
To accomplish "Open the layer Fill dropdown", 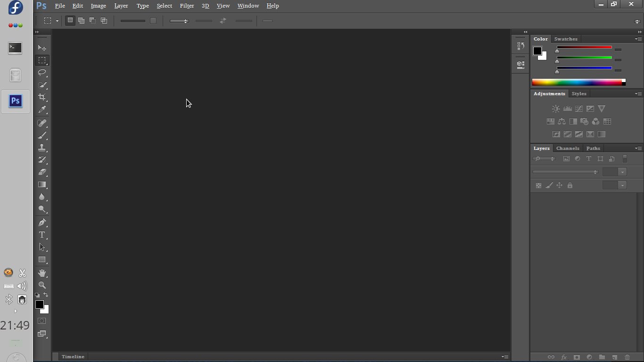I will click(x=622, y=185).
